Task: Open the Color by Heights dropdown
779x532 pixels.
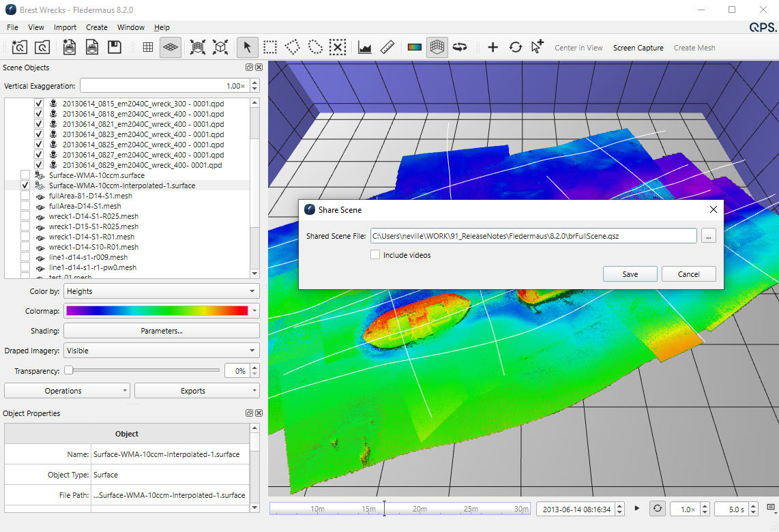Action: [162, 291]
